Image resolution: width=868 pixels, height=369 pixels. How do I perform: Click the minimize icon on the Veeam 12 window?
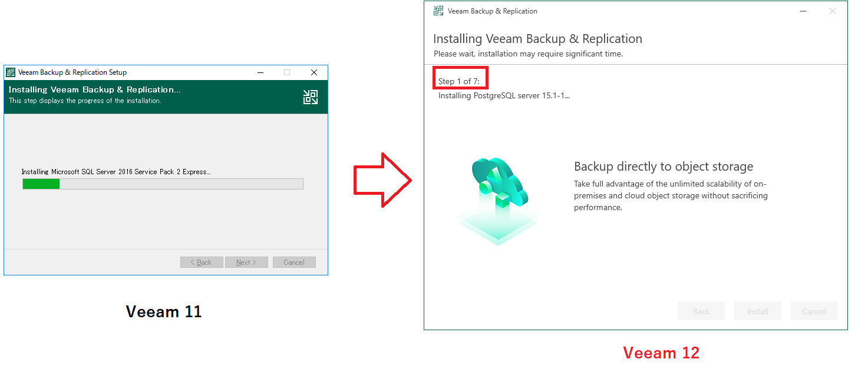[x=803, y=11]
